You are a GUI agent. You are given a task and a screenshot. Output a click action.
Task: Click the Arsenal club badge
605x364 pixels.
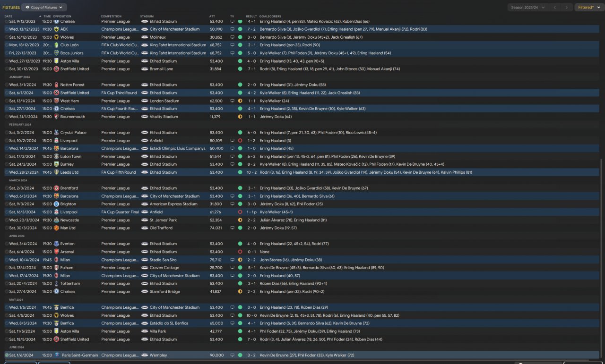(x=56, y=252)
